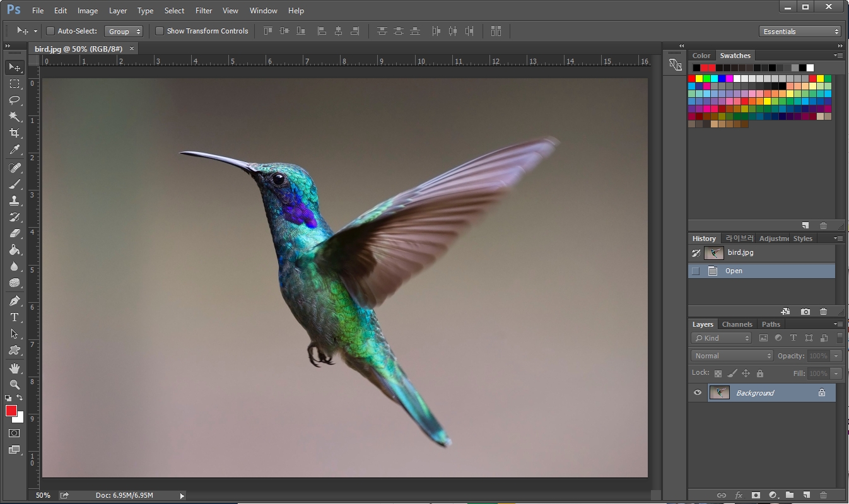
Task: Click the white background color swatch
Action: (20, 418)
